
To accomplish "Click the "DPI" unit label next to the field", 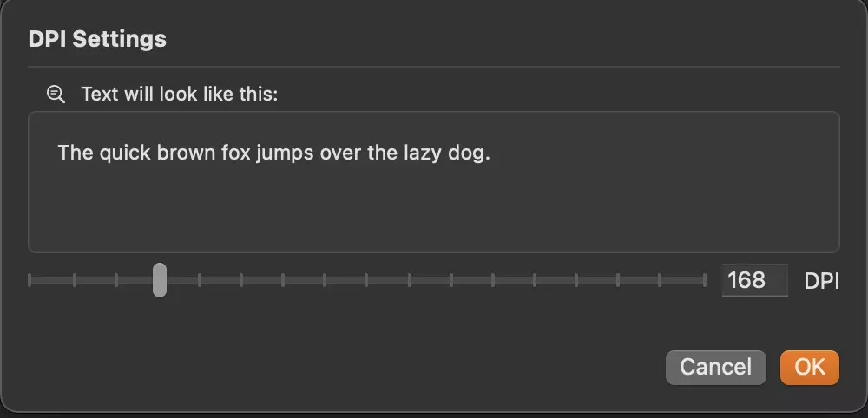I will pyautogui.click(x=821, y=281).
